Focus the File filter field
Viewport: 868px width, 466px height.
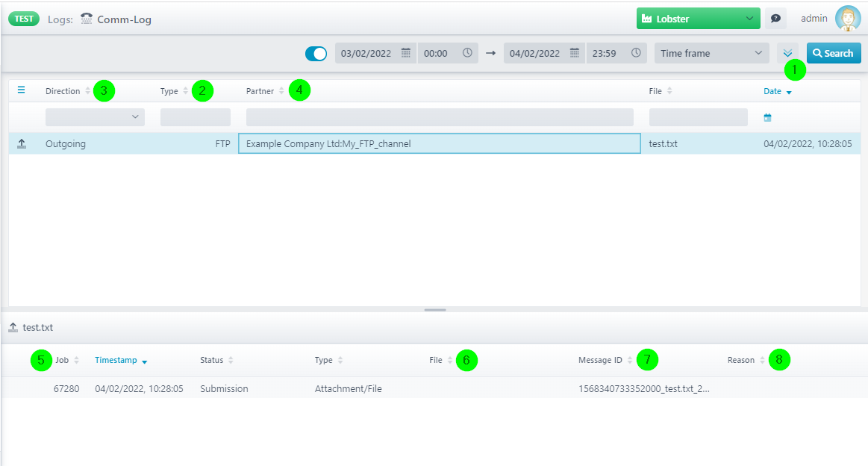tap(699, 117)
